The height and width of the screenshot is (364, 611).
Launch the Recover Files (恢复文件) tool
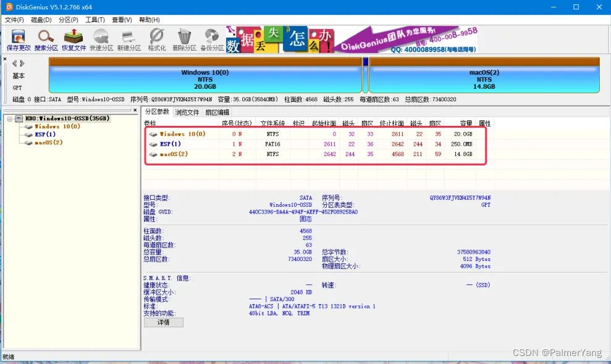74,38
